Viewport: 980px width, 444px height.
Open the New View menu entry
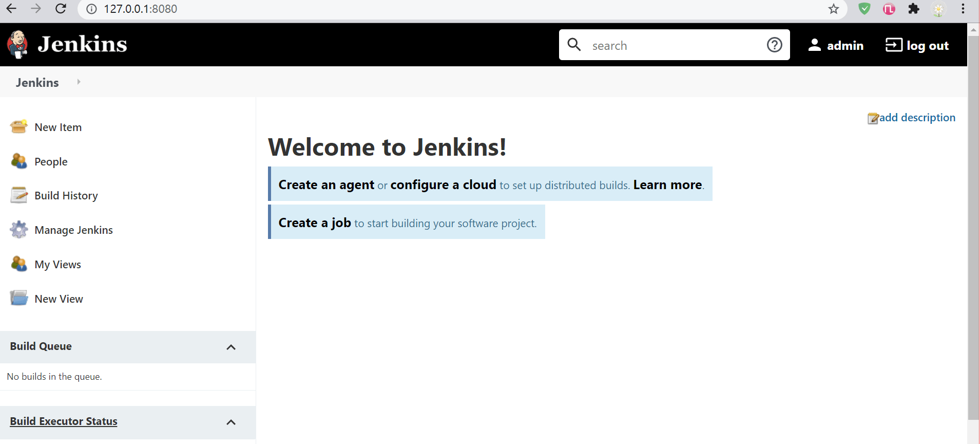coord(59,299)
